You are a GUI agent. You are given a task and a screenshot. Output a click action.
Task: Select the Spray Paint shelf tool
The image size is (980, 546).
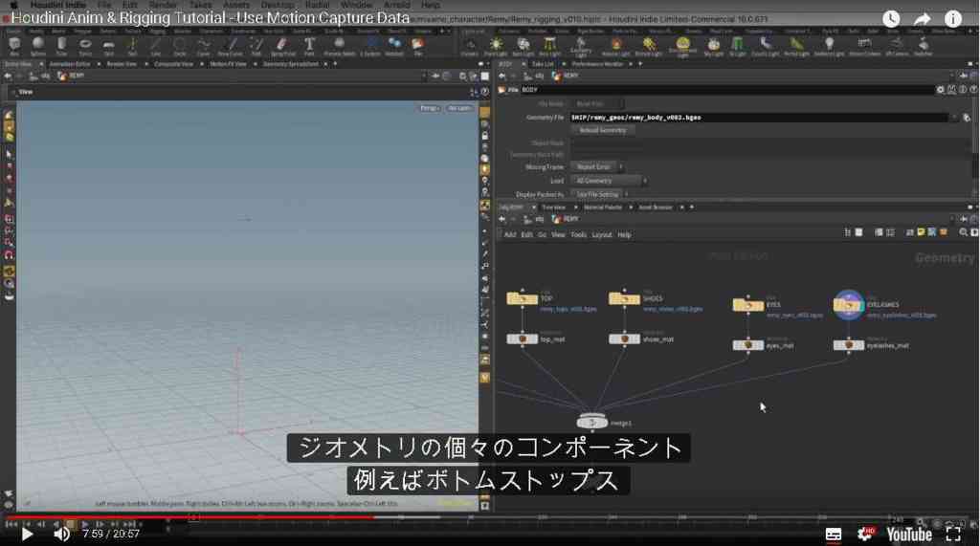tap(282, 45)
